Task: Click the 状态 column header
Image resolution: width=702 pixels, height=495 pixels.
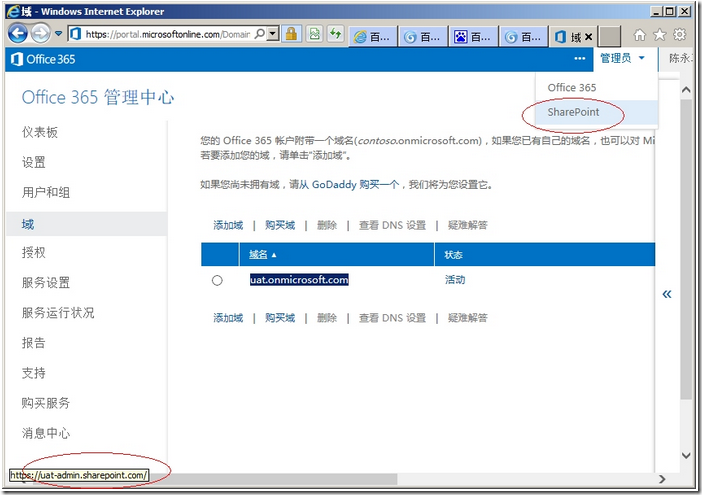Action: [453, 255]
